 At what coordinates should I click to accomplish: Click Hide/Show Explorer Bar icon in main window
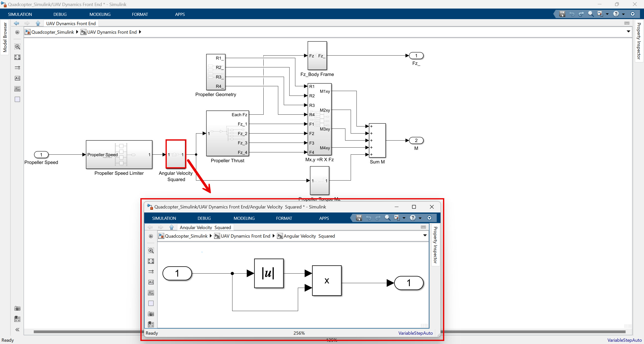[17, 32]
